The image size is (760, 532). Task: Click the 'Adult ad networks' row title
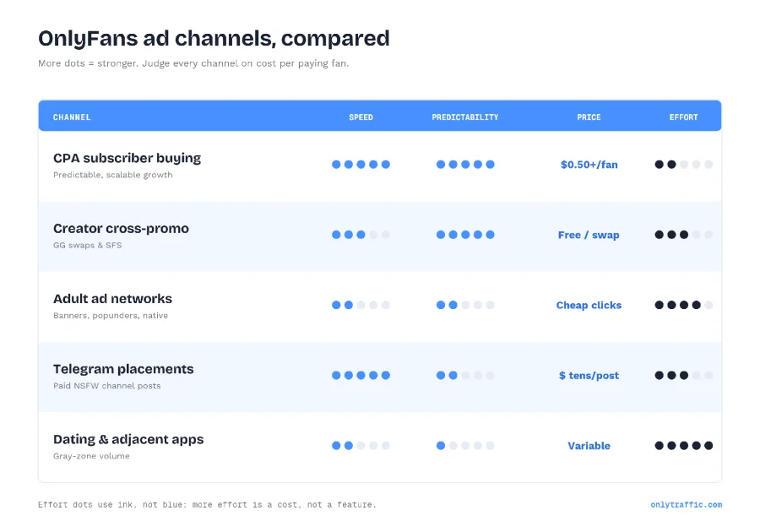tap(112, 298)
